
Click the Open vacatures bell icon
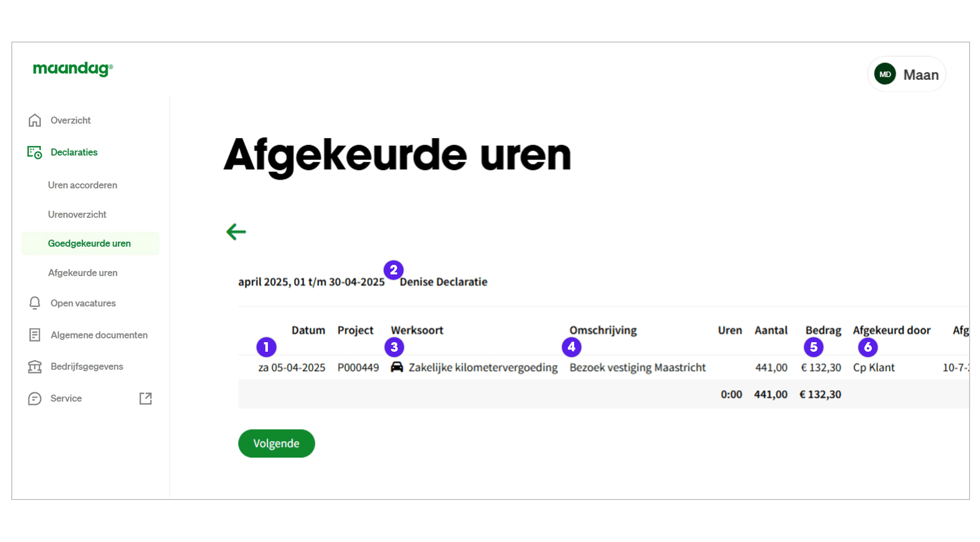coord(34,303)
